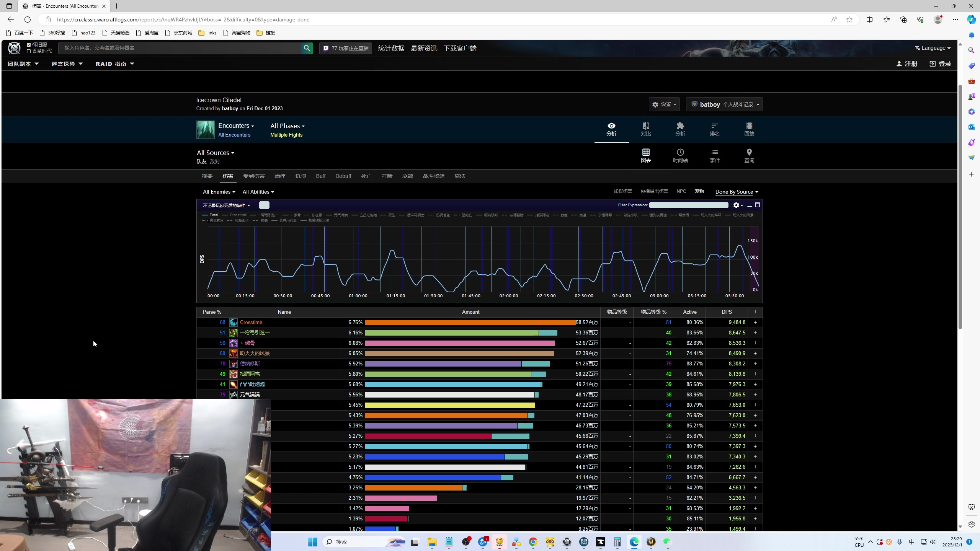Open the Debuff tab
Viewport: 980px width, 551px height.
click(343, 176)
